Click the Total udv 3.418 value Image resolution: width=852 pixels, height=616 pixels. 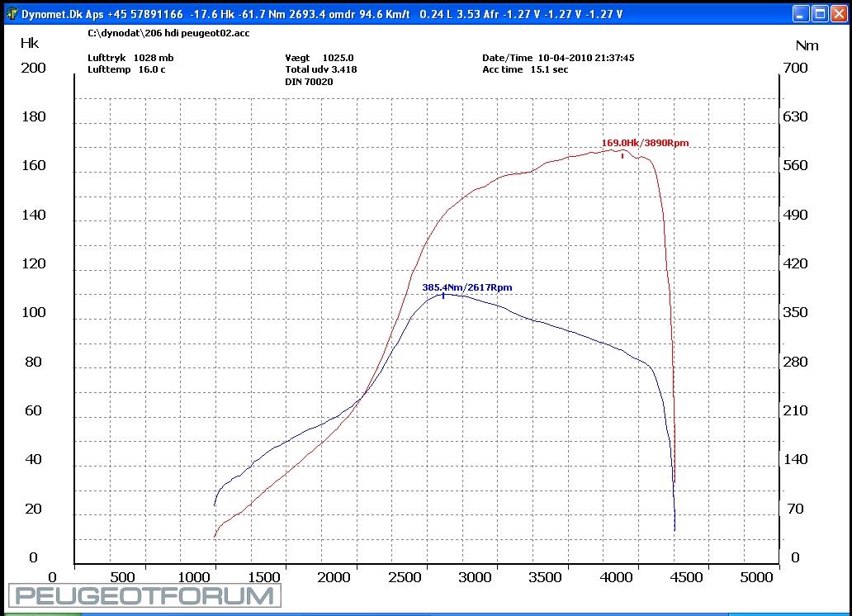pyautogui.click(x=320, y=69)
